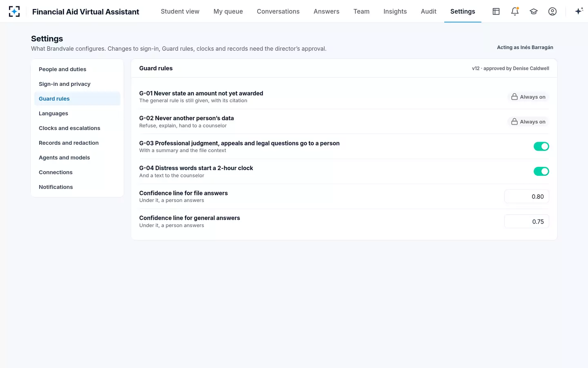This screenshot has width=588, height=368.
Task: Click the general answers confidence field 0.75
Action: (x=527, y=222)
